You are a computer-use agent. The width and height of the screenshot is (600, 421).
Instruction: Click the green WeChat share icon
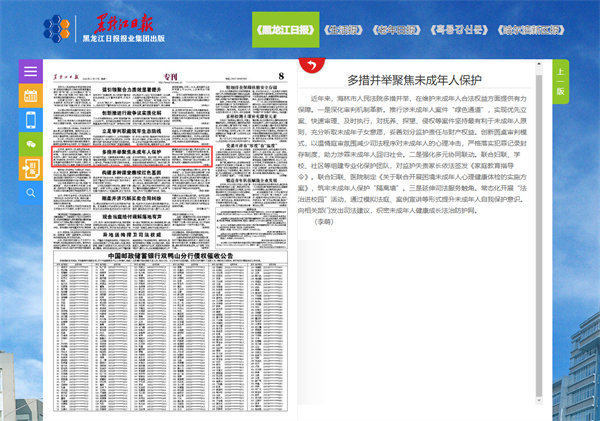coord(31,145)
